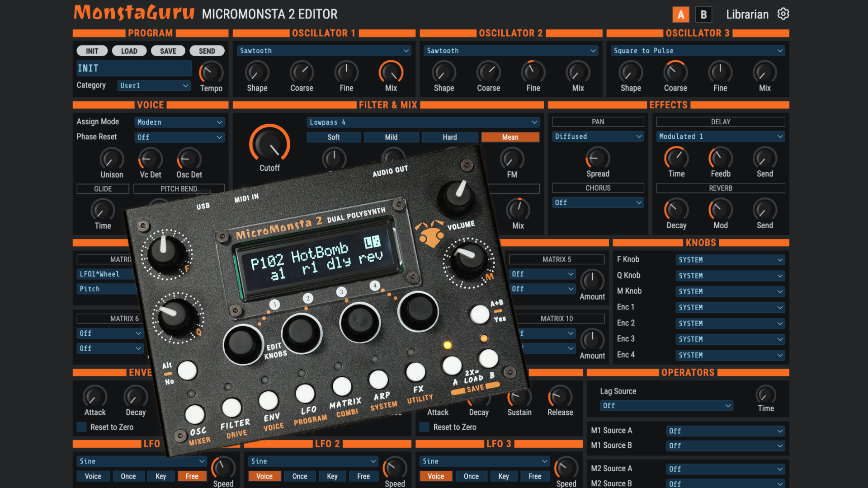Click the Oscillator 1 Fine knob
Viewport: 868px width, 488px height.
346,72
